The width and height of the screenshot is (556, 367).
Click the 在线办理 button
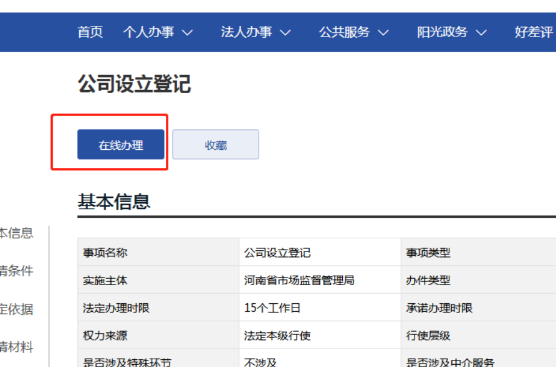click(121, 144)
